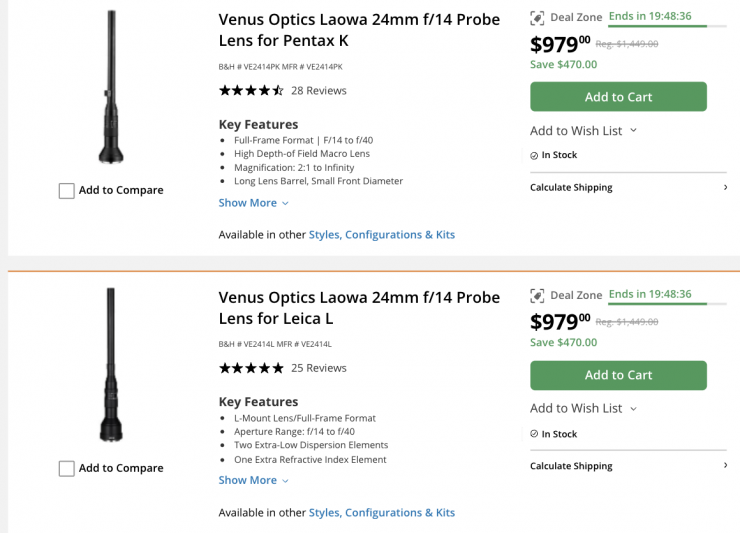The height and width of the screenshot is (533, 740).
Task: Open Leica L probe lens product thumbnail
Action: [111, 365]
